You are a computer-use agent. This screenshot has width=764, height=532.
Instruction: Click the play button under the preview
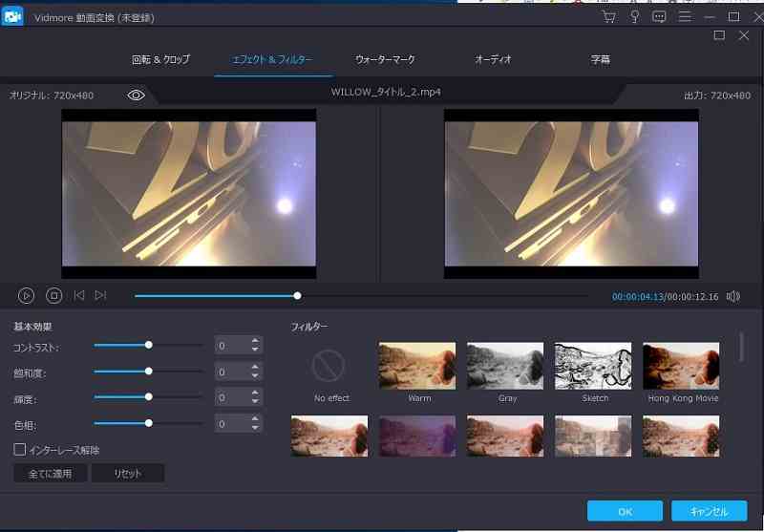click(x=27, y=296)
